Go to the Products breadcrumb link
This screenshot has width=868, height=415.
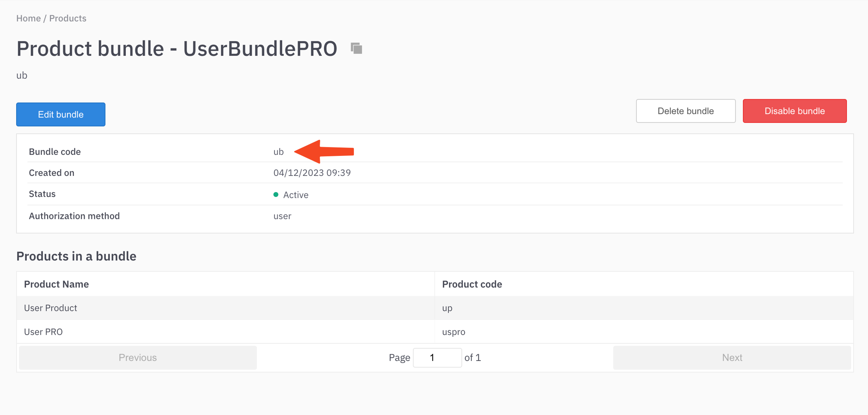pos(68,18)
